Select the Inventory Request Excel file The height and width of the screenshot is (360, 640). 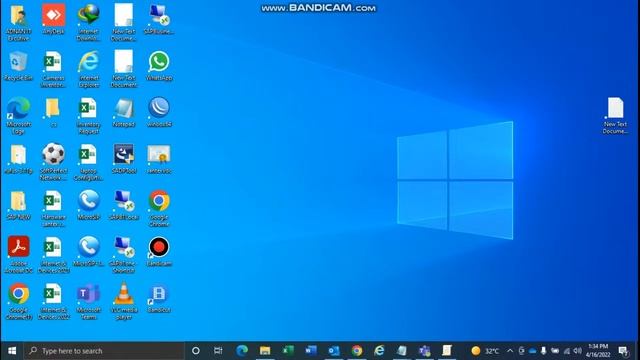tap(89, 115)
